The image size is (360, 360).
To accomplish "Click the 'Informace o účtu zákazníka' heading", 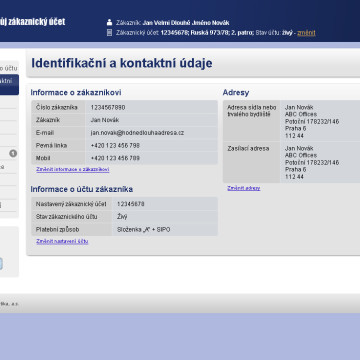I will [82, 189].
